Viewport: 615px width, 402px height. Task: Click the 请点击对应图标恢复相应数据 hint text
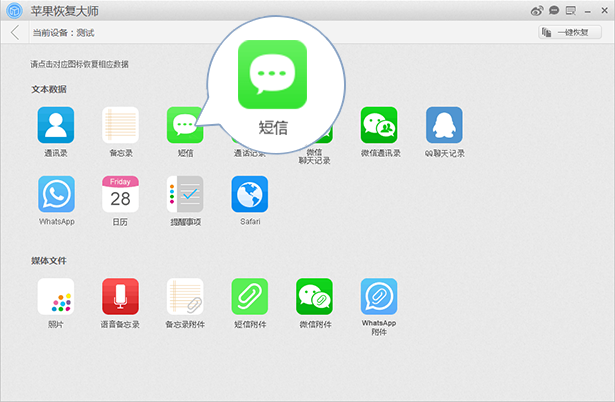80,64
